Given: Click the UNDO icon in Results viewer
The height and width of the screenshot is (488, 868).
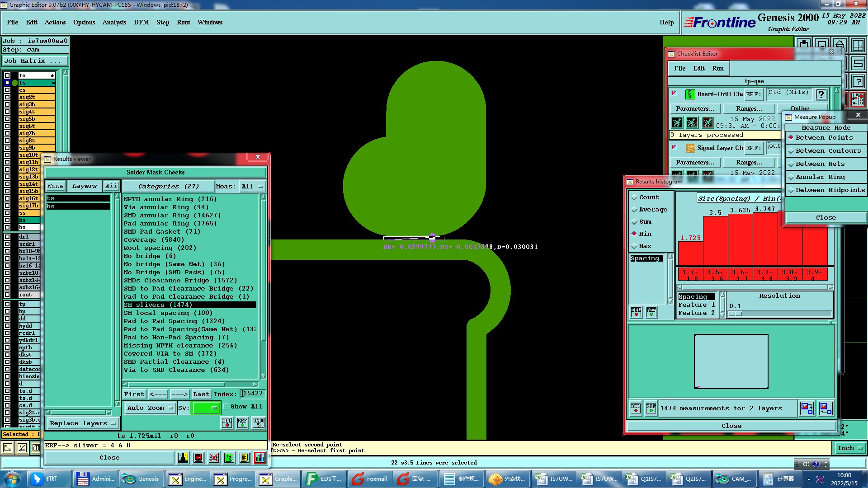Looking at the screenshot, I should 259,423.
